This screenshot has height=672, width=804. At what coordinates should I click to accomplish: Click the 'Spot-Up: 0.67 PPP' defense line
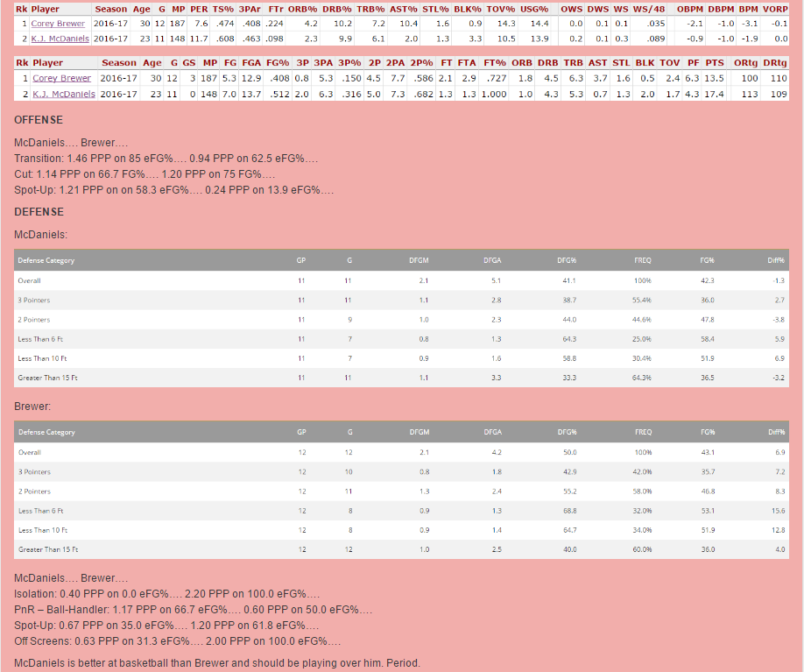(166, 626)
